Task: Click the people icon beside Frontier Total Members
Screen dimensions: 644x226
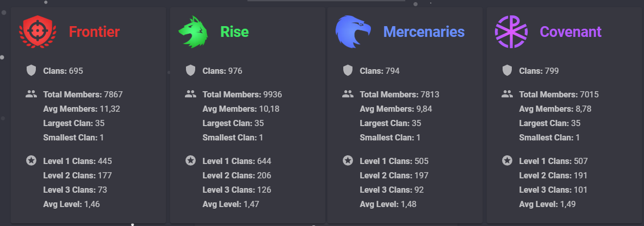Action: pos(31,94)
